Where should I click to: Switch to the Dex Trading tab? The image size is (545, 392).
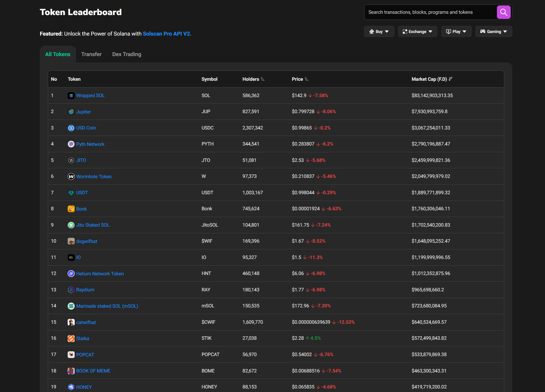127,54
